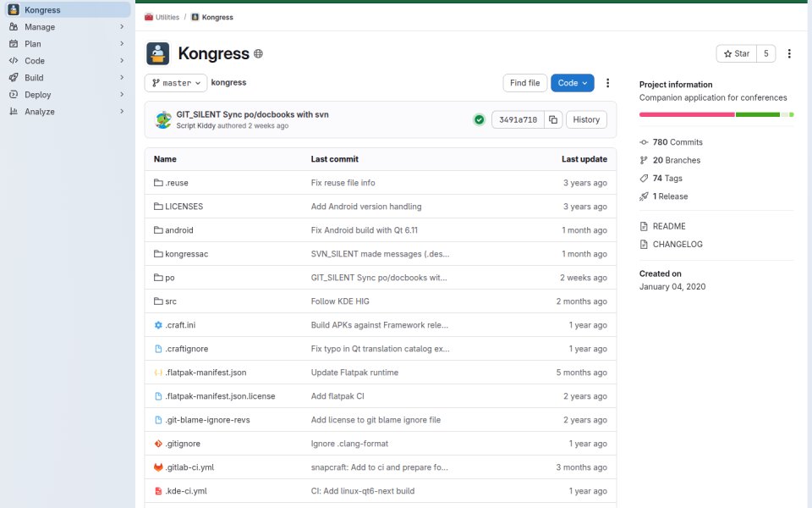Click the public globe visibility icon
The width and height of the screenshot is (812, 508).
click(258, 53)
